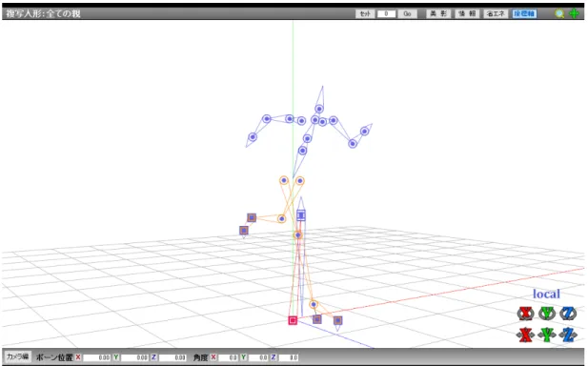Click the green Y rotation handle icon
588x366 pixels.
[x=547, y=314]
